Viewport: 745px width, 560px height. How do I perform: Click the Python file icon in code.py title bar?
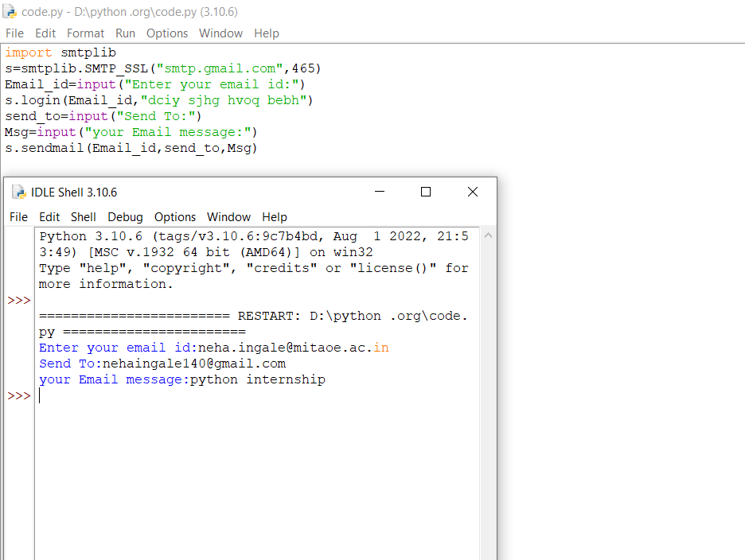click(10, 12)
